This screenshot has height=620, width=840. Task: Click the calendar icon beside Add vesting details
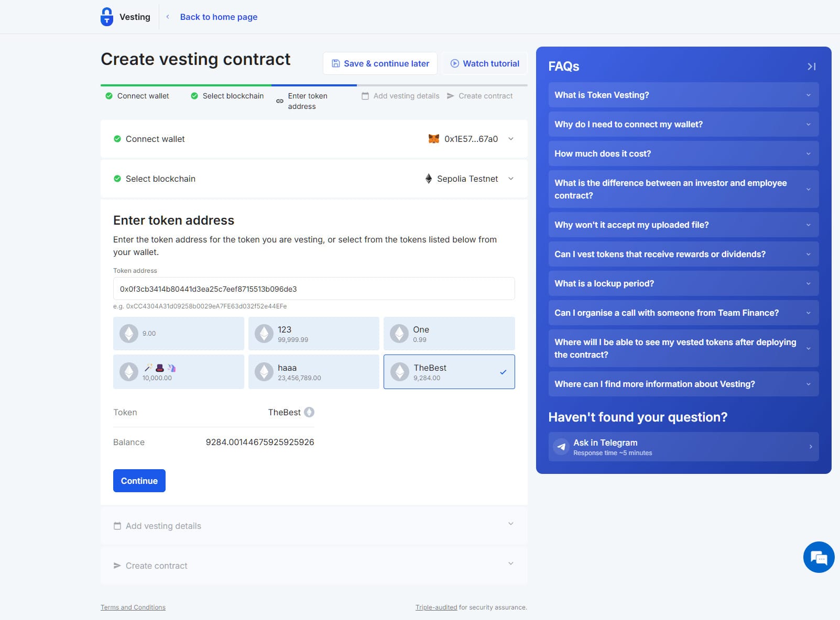tap(117, 526)
